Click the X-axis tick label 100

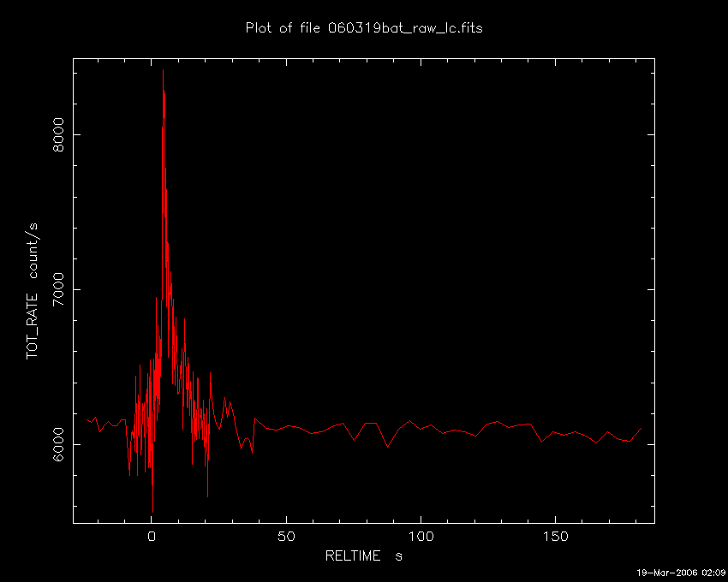(x=421, y=537)
